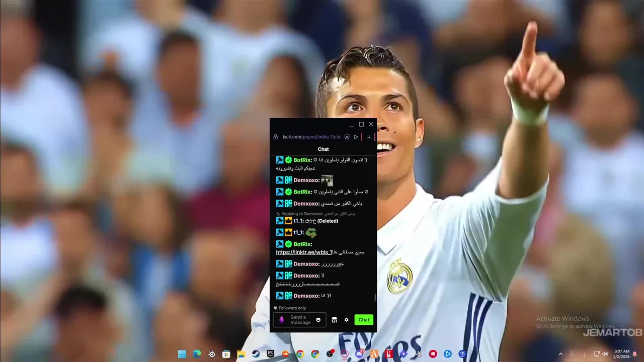Click the chat window scrollbar

[x=375, y=298]
